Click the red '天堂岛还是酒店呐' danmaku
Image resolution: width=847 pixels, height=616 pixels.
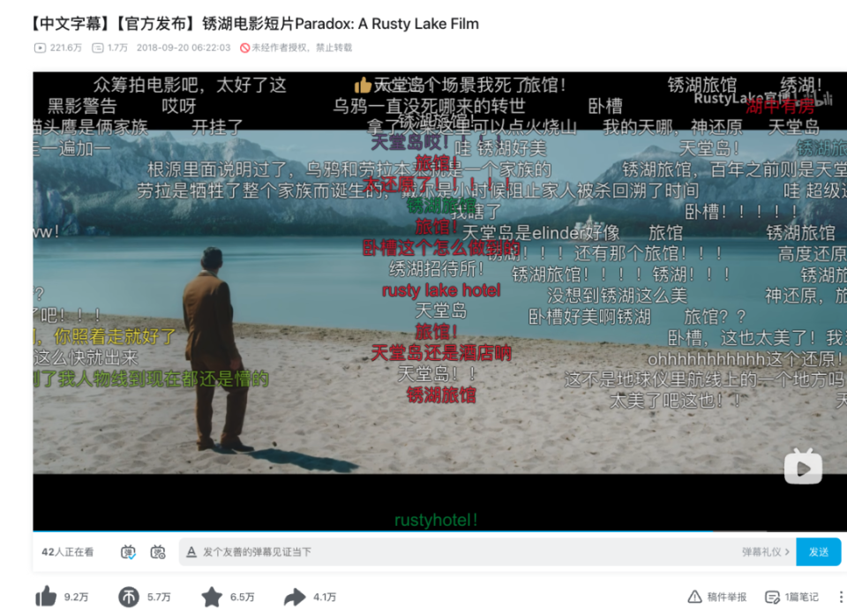(x=441, y=353)
